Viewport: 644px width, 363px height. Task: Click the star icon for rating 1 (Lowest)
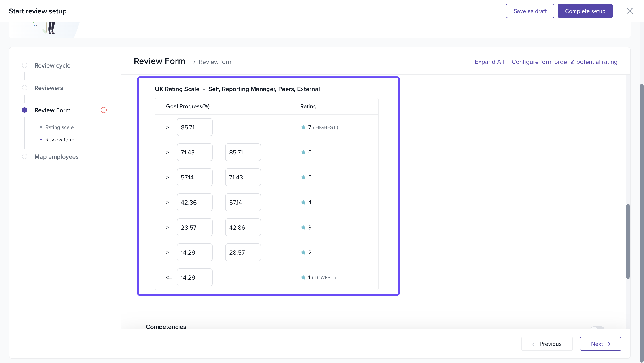click(303, 277)
